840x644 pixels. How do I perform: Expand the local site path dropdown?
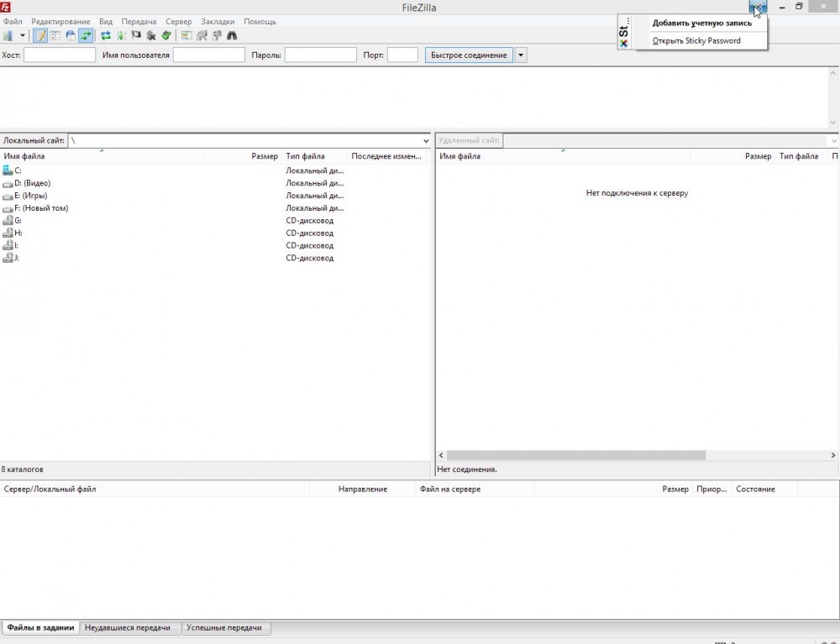tap(426, 141)
